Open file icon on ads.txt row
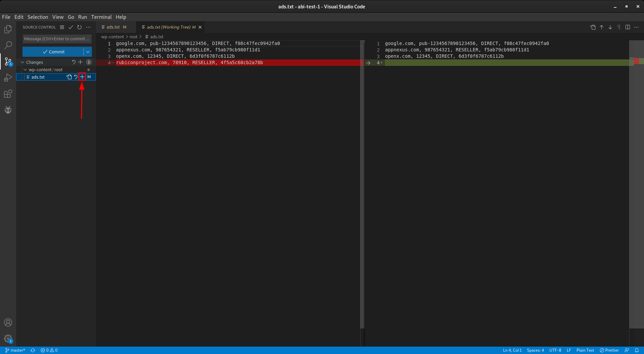This screenshot has width=644, height=354. 69,77
